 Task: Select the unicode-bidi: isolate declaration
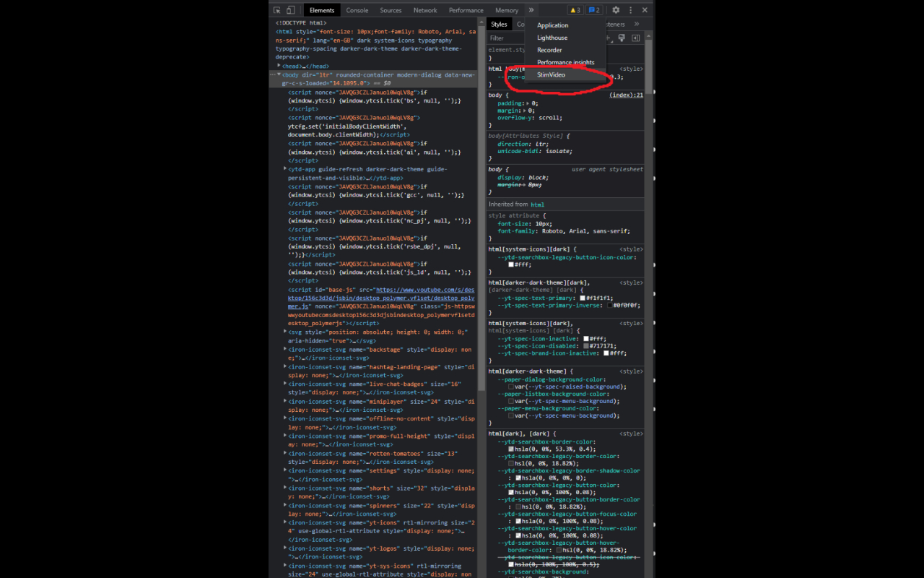[x=535, y=151]
